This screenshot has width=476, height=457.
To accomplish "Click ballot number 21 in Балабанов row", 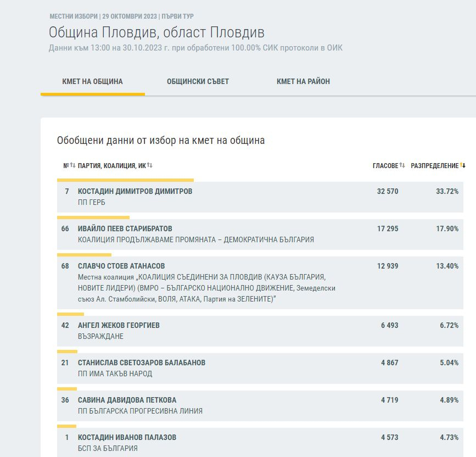I will 65,363.
